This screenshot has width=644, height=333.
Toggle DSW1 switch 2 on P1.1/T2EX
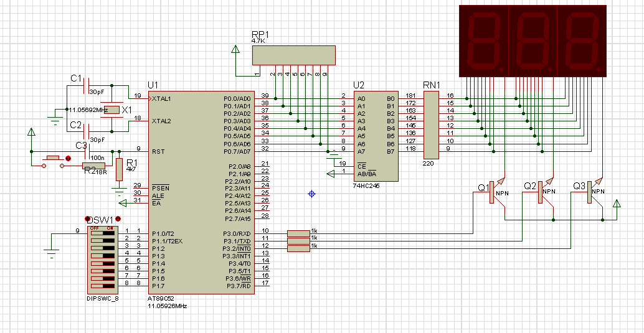coord(103,241)
